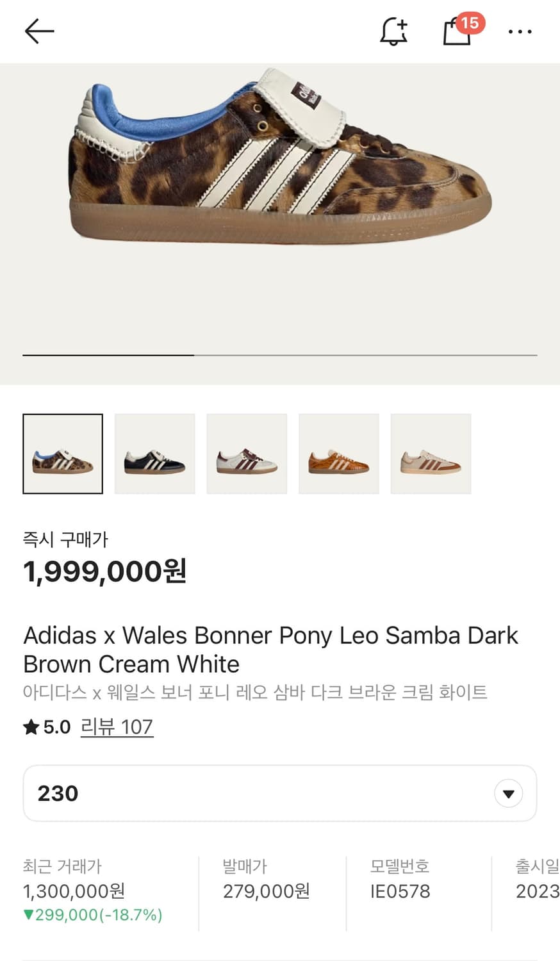This screenshot has width=560, height=961.
Task: Tap the notification bell icon
Action: 393,31
